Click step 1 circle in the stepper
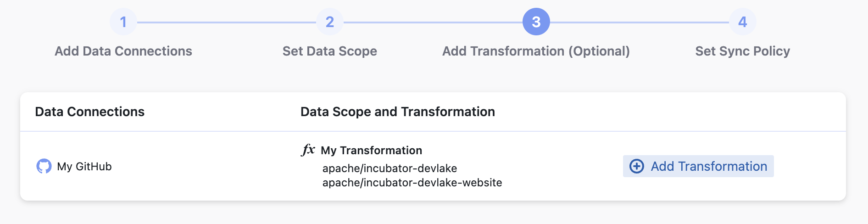The height and width of the screenshot is (224, 868). pyautogui.click(x=123, y=22)
